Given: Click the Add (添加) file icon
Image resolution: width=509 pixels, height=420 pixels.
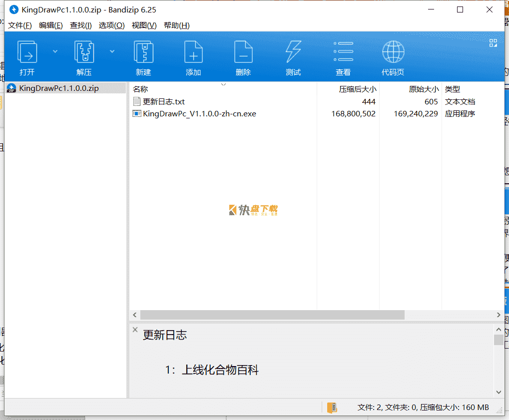Looking at the screenshot, I should [193, 51].
